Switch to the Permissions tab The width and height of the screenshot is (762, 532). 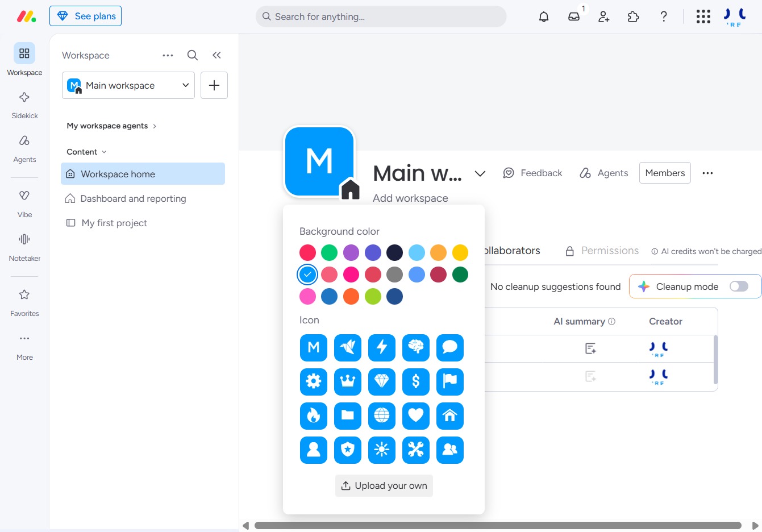(x=602, y=251)
